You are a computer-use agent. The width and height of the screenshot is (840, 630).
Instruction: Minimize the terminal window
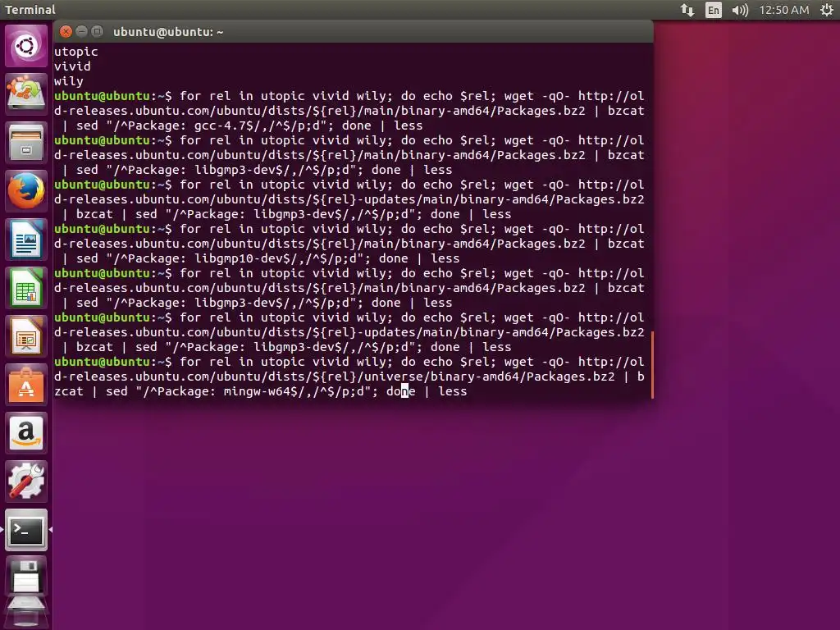(x=81, y=32)
